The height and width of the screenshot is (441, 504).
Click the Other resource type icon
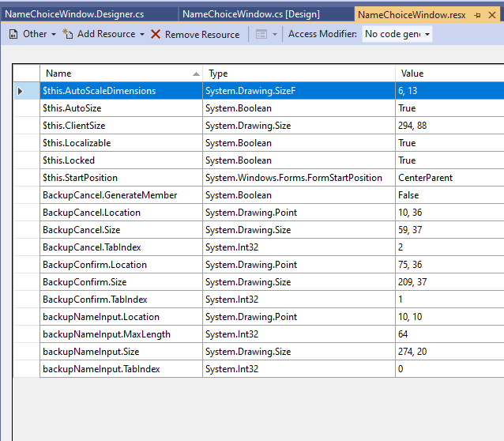(13, 34)
